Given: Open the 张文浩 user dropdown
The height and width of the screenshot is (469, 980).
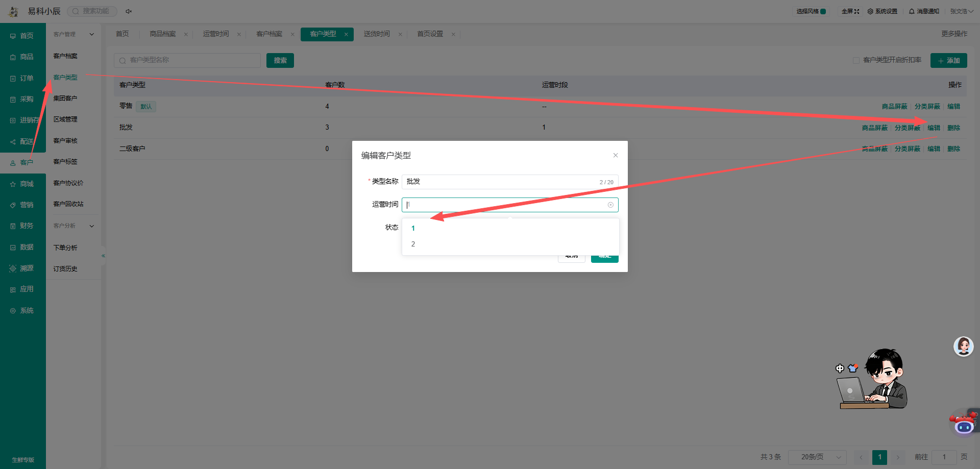Looking at the screenshot, I should (x=962, y=11).
